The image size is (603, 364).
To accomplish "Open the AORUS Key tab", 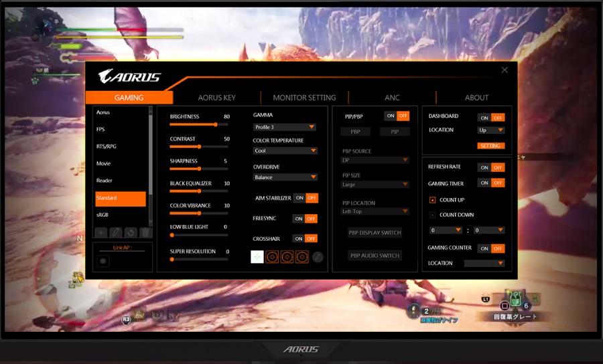I will point(216,98).
